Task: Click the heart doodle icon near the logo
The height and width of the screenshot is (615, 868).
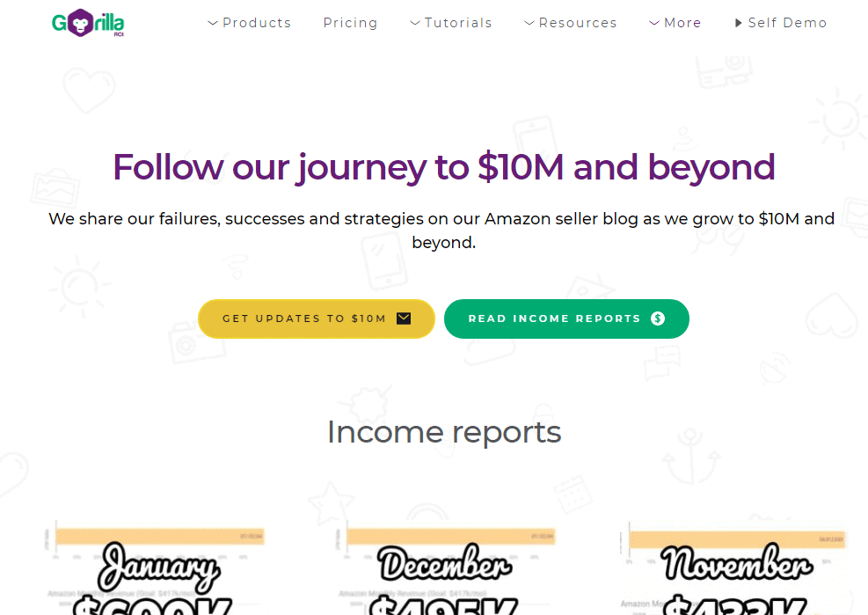Action: pos(88,92)
